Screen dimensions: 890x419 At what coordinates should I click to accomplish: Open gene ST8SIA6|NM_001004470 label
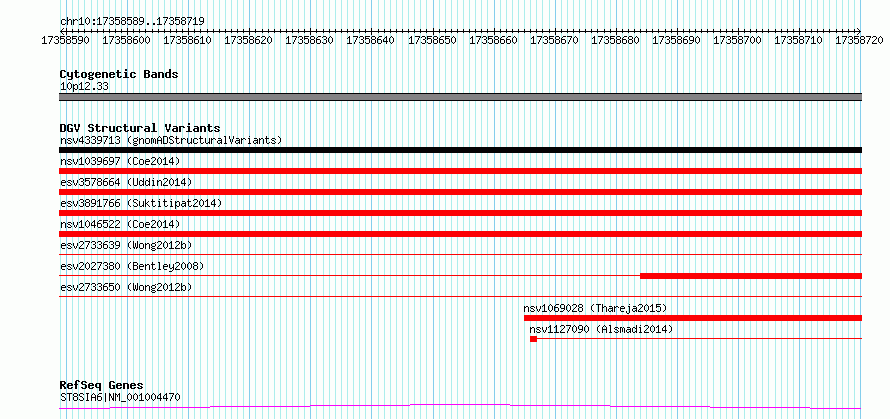click(120, 397)
